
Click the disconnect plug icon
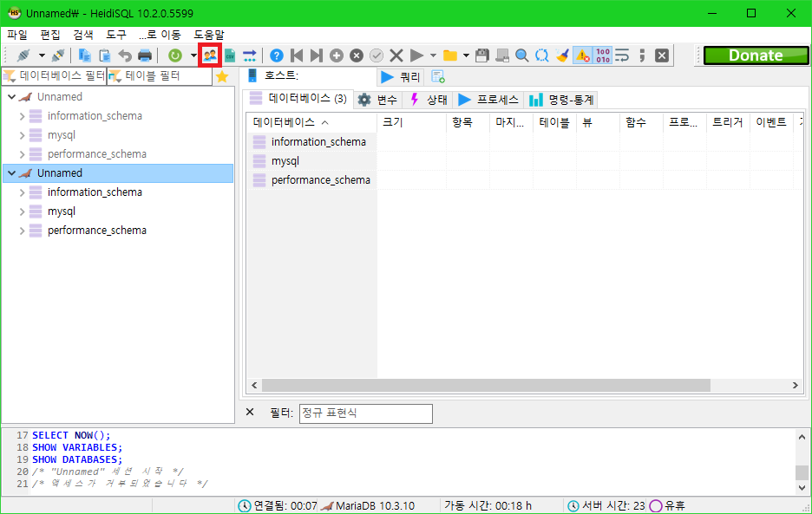coord(58,55)
